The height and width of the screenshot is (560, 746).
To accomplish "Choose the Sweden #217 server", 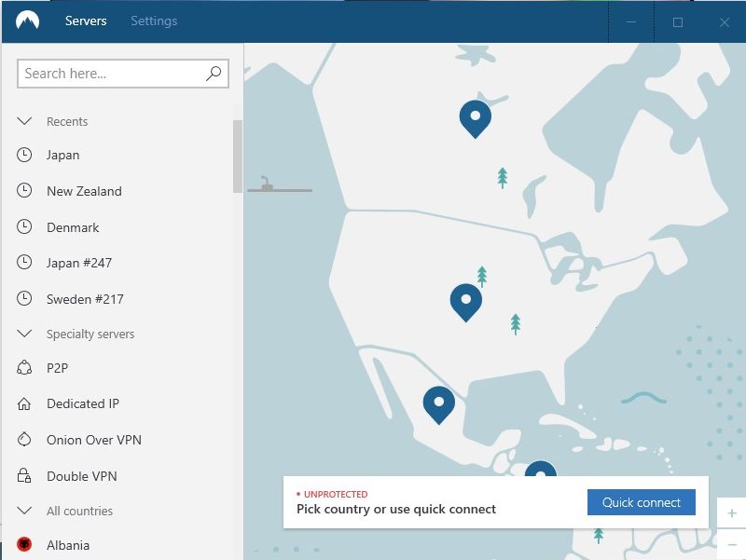I will click(85, 299).
